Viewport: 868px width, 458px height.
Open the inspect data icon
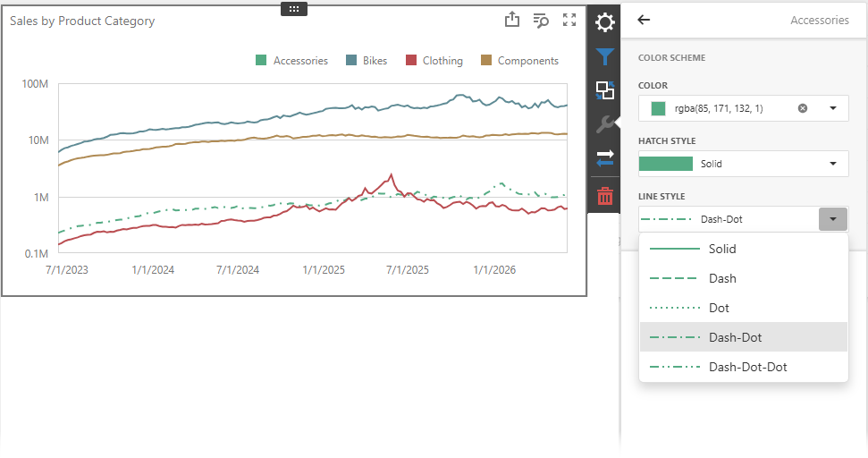(x=541, y=21)
